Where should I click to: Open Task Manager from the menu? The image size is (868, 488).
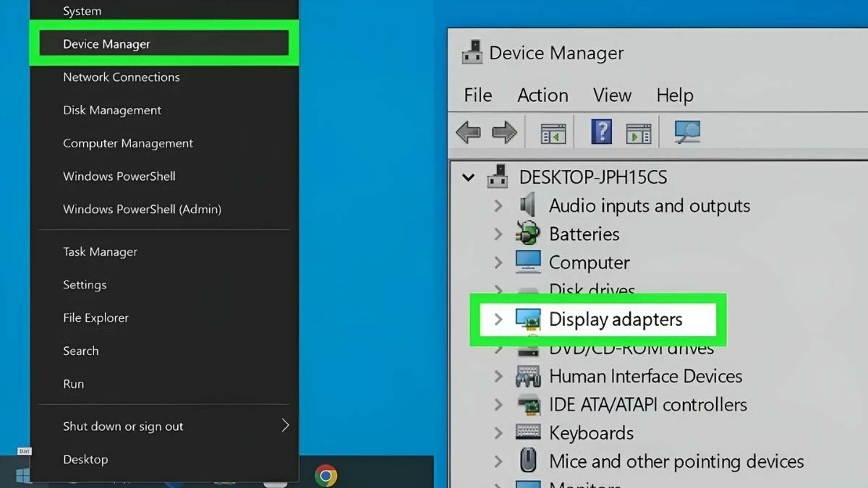click(x=100, y=252)
